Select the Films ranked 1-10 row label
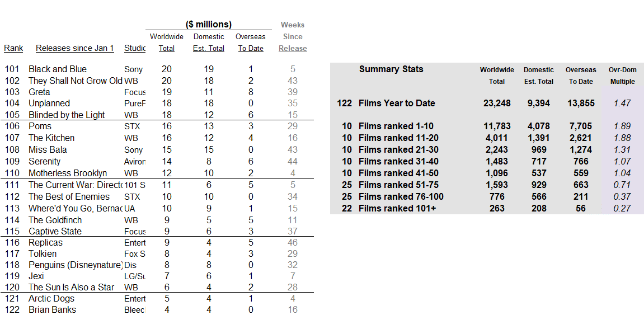This screenshot has height=315, width=644. coord(396,126)
